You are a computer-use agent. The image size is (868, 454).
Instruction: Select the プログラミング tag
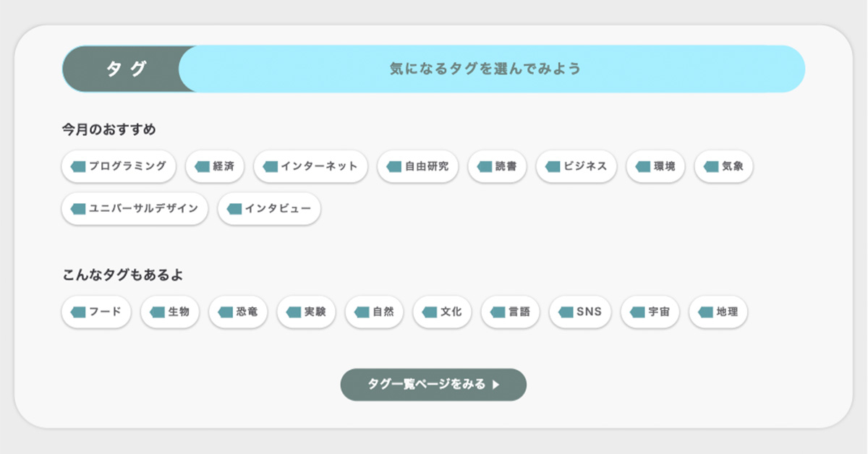point(119,166)
